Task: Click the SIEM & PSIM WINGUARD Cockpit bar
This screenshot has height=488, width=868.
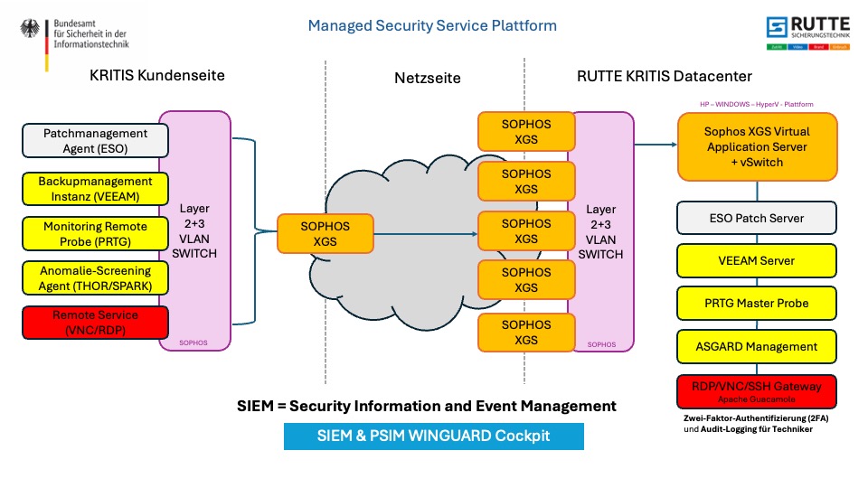Action: [433, 436]
